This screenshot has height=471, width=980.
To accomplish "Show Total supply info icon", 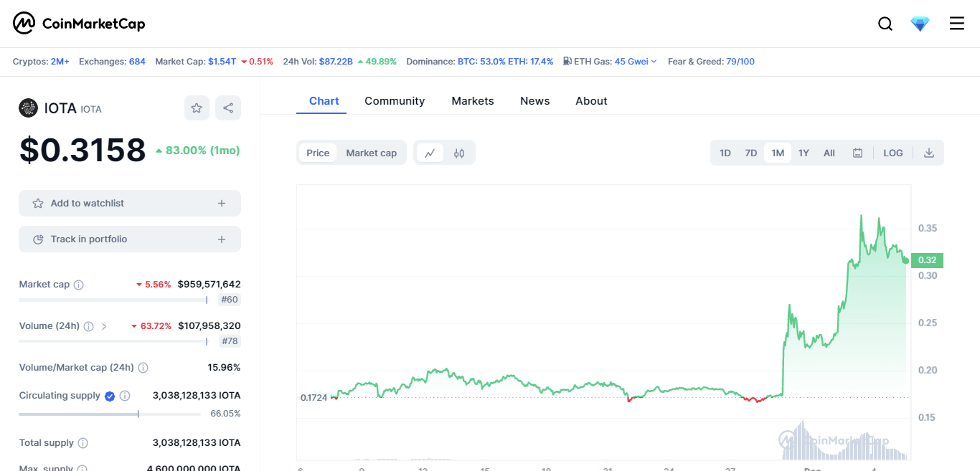I will pos(83,443).
